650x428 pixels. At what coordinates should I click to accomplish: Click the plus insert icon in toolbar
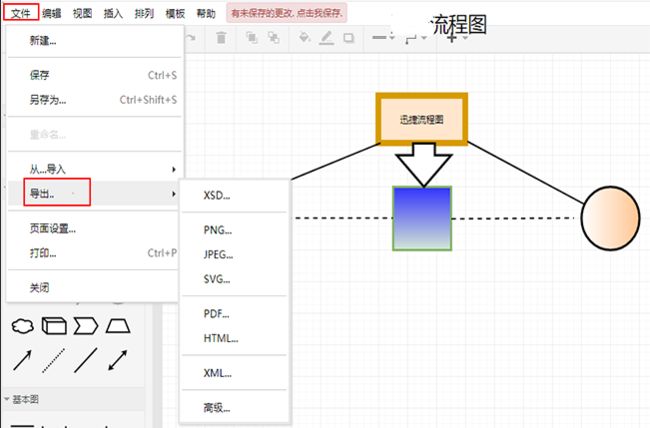tap(452, 38)
